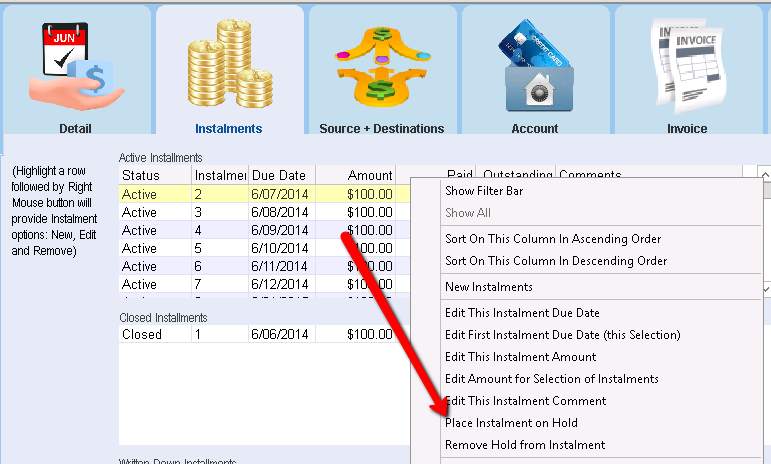Open the Account credit card icon
The width and height of the screenshot is (771, 464).
(536, 65)
